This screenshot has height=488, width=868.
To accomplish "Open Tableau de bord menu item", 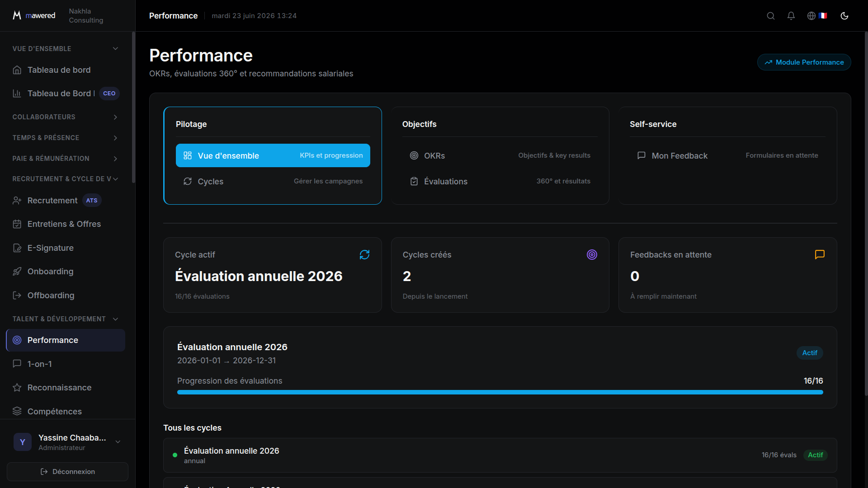I will (66, 70).
